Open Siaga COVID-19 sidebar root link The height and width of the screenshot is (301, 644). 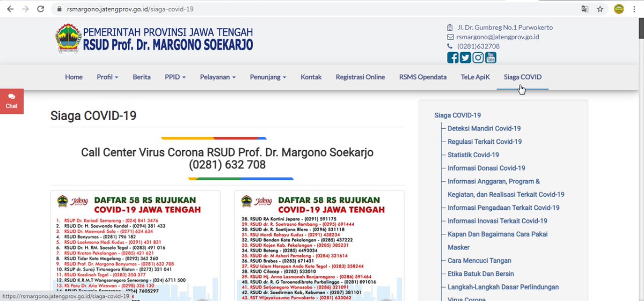pos(457,115)
